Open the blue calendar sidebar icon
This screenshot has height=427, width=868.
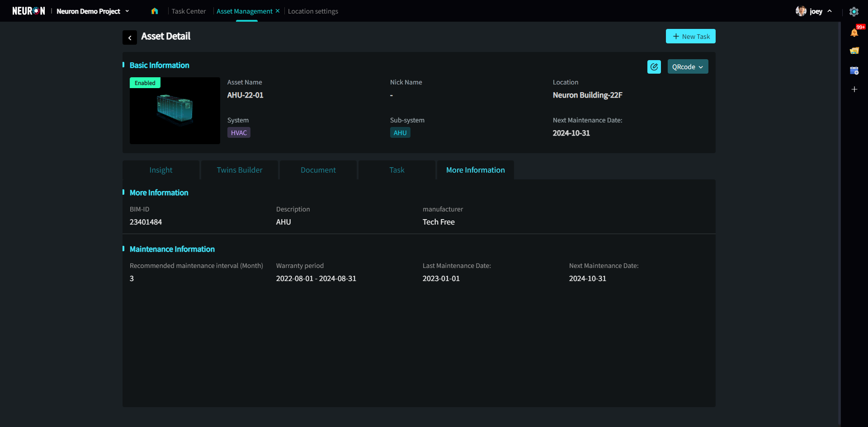(x=854, y=70)
